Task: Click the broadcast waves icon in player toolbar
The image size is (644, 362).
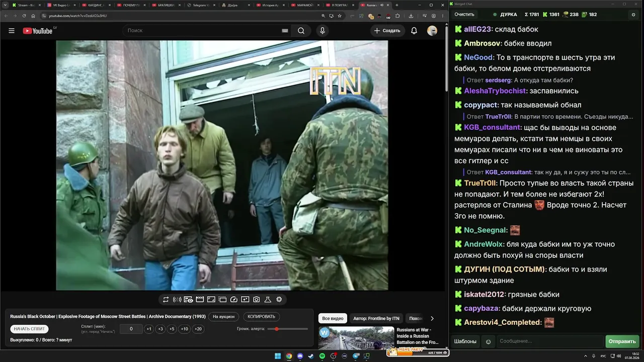Action: (x=177, y=300)
